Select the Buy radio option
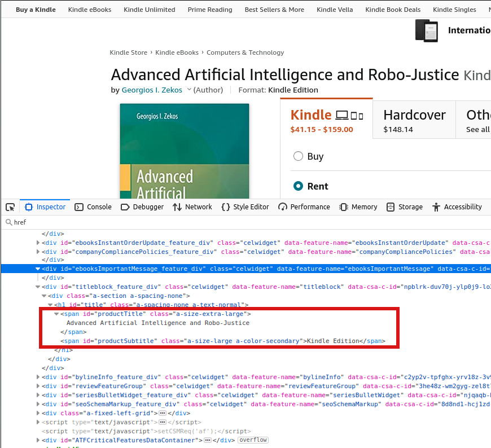 pyautogui.click(x=298, y=156)
